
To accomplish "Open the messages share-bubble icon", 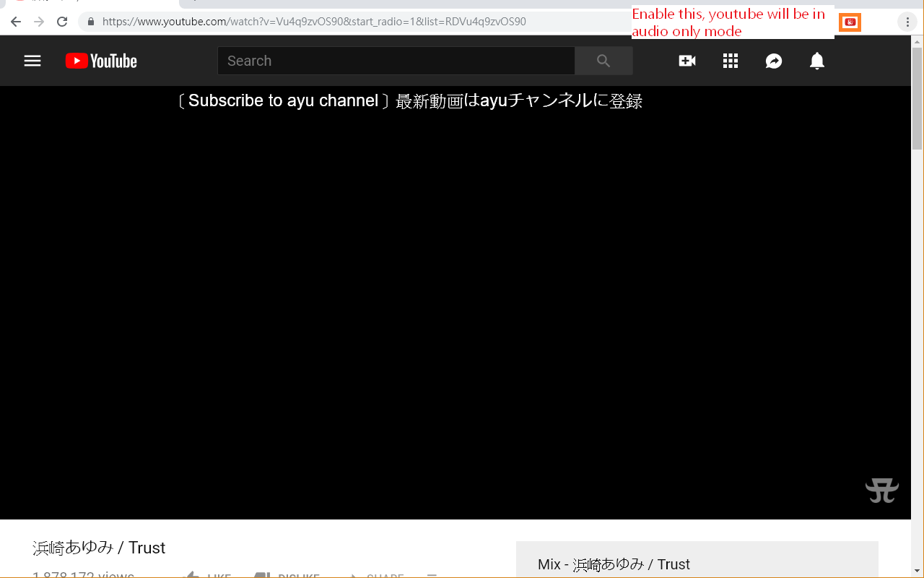I will click(x=774, y=61).
